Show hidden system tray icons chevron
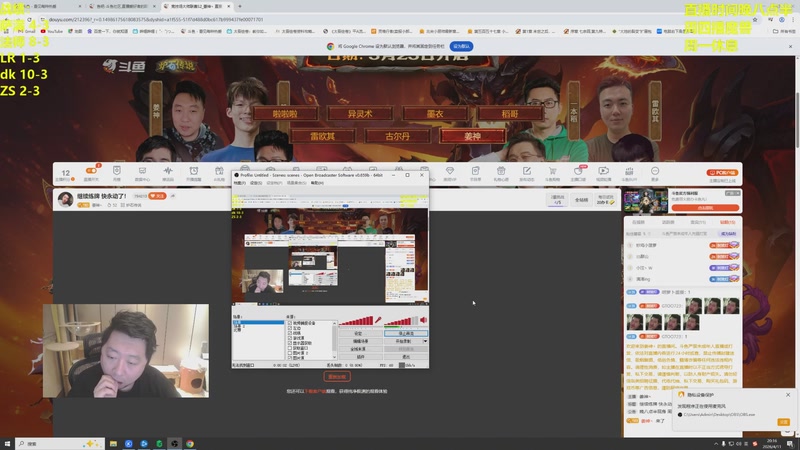Screen dimensions: 800x450 tap(716, 444)
